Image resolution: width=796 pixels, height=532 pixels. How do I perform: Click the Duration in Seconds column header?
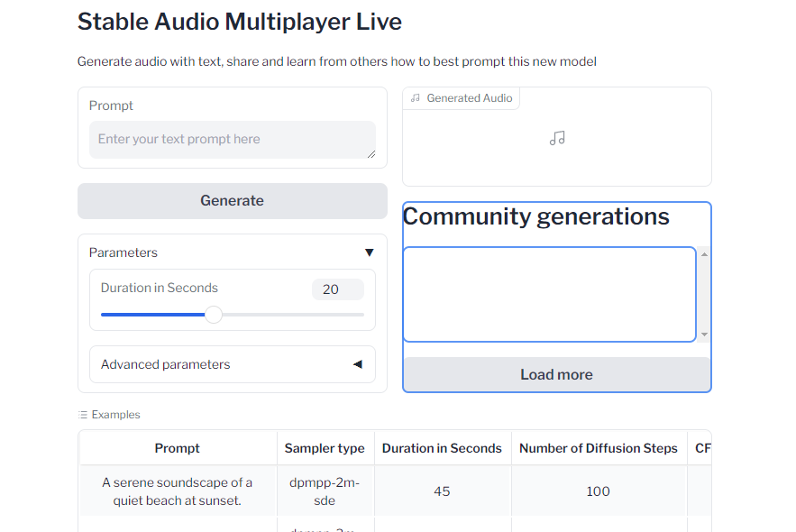442,448
